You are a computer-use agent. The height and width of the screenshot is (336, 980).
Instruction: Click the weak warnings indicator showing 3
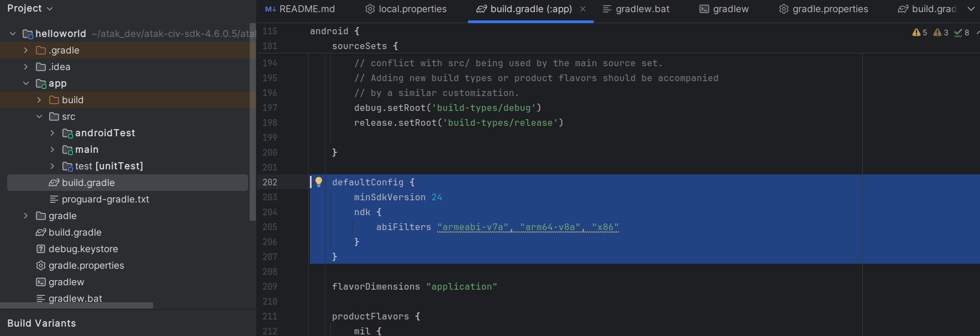[941, 33]
